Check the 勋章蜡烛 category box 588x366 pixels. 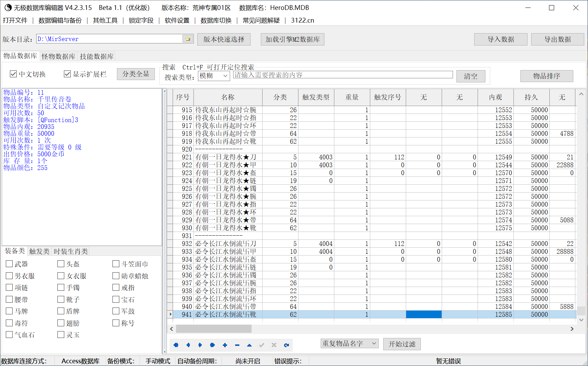tap(116, 276)
